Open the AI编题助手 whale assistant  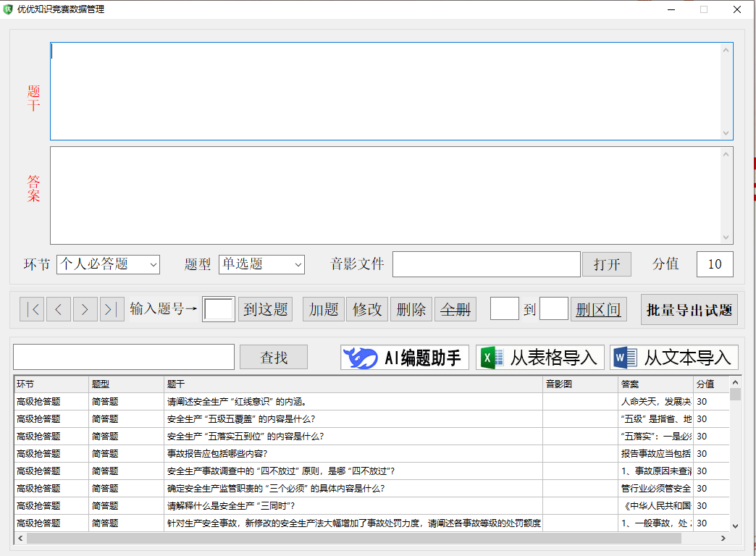click(405, 358)
